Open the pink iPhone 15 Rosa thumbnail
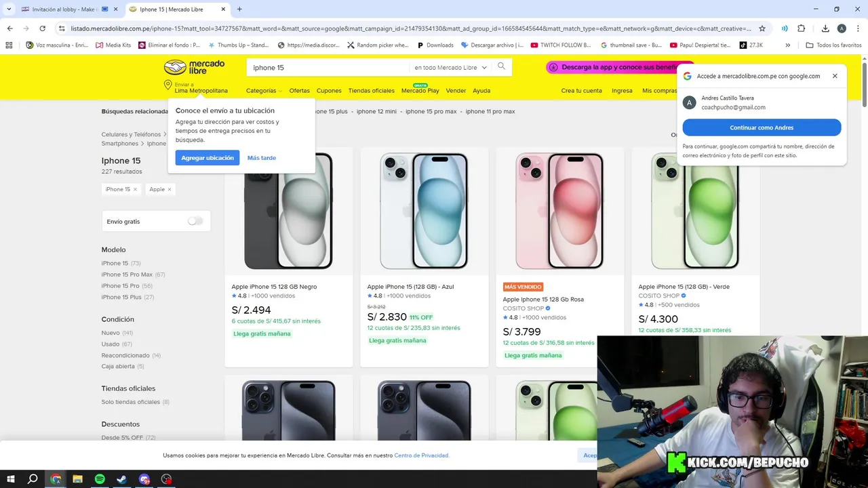The height and width of the screenshot is (488, 868). click(560, 211)
